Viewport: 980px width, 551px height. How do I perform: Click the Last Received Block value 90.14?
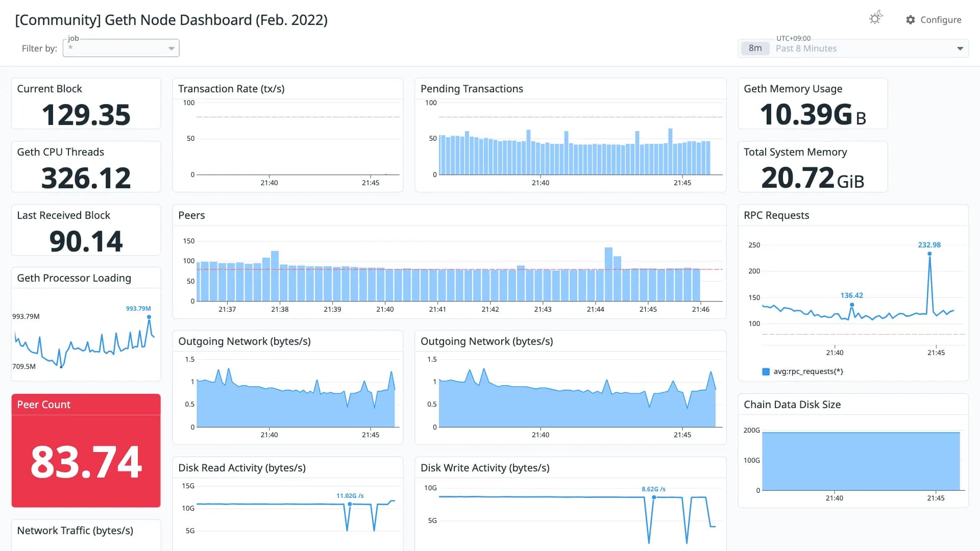[x=86, y=241]
